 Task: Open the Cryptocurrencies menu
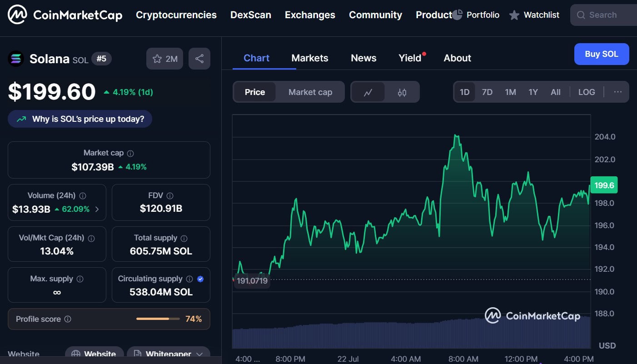[176, 15]
